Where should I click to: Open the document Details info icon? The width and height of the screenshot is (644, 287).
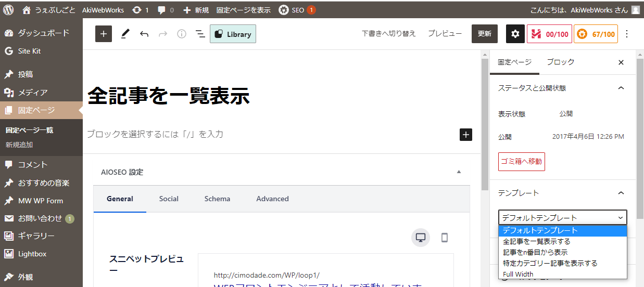[182, 34]
